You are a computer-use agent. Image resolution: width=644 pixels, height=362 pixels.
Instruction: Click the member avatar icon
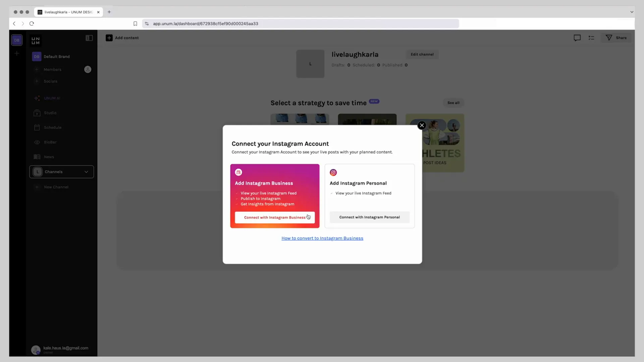pyautogui.click(x=88, y=69)
